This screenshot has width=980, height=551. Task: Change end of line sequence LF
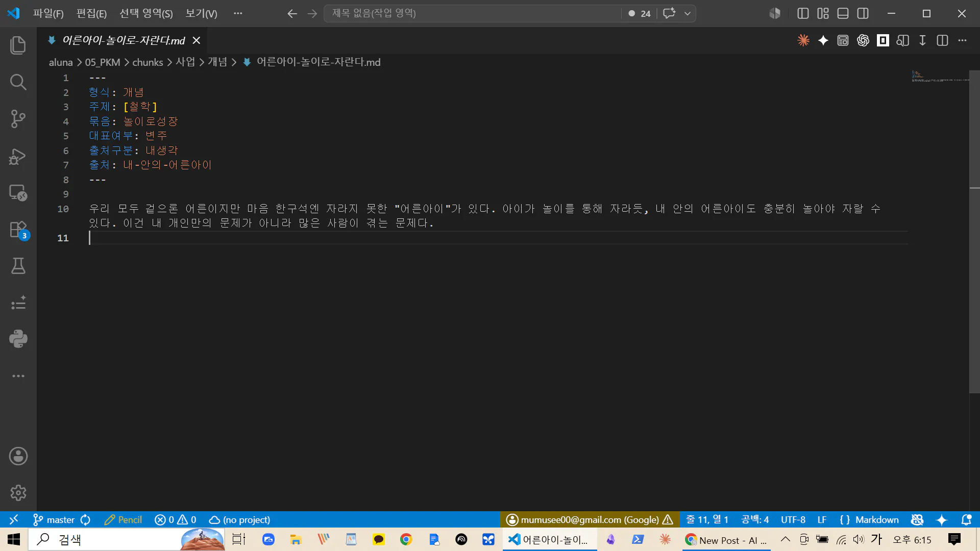pyautogui.click(x=822, y=519)
